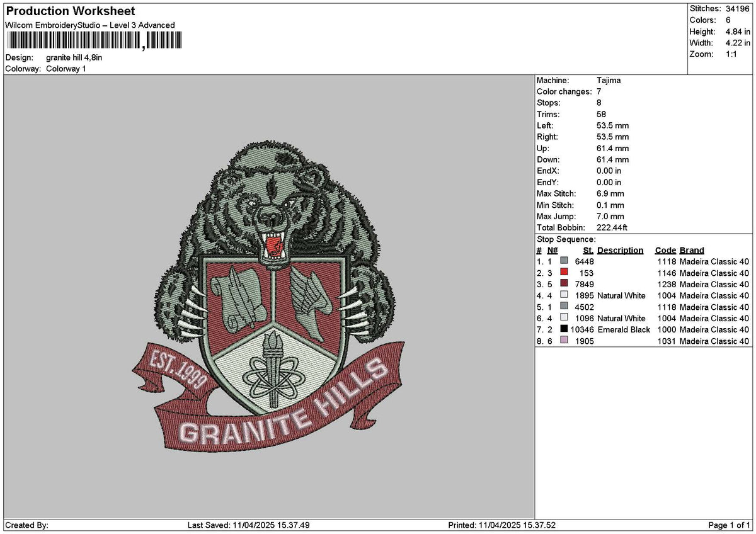Click 'Natural White' description in stop 4 row
The image size is (756, 534).
point(621,295)
